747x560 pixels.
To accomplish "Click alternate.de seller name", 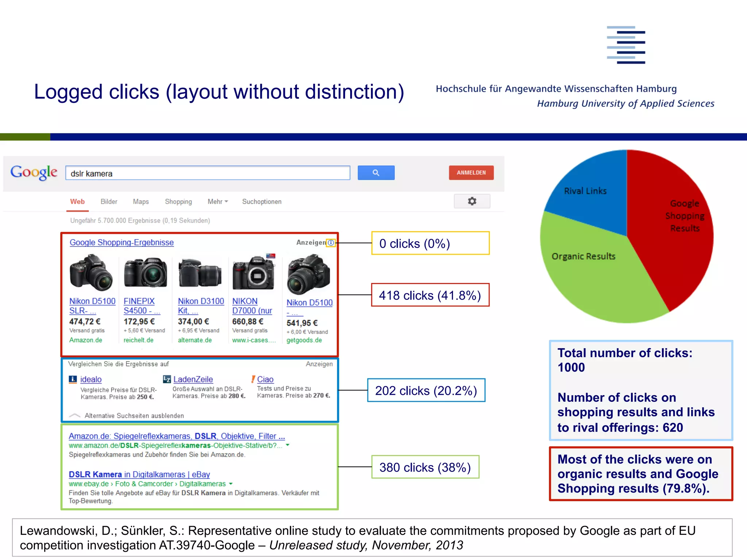I will coord(195,340).
